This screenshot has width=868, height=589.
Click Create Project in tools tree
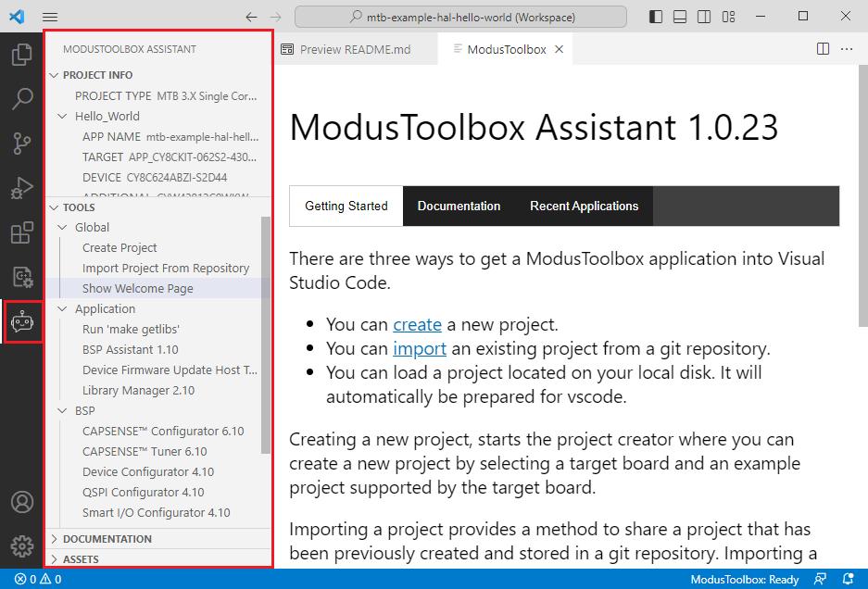pos(120,248)
